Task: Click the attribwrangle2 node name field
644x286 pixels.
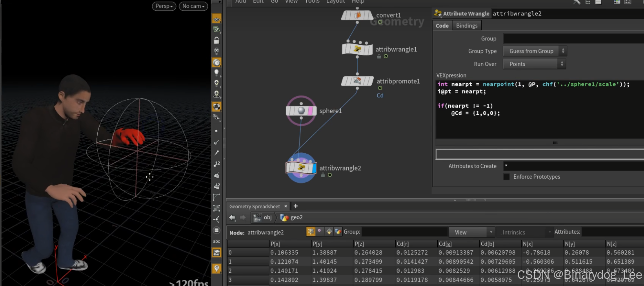Action: tap(568, 13)
